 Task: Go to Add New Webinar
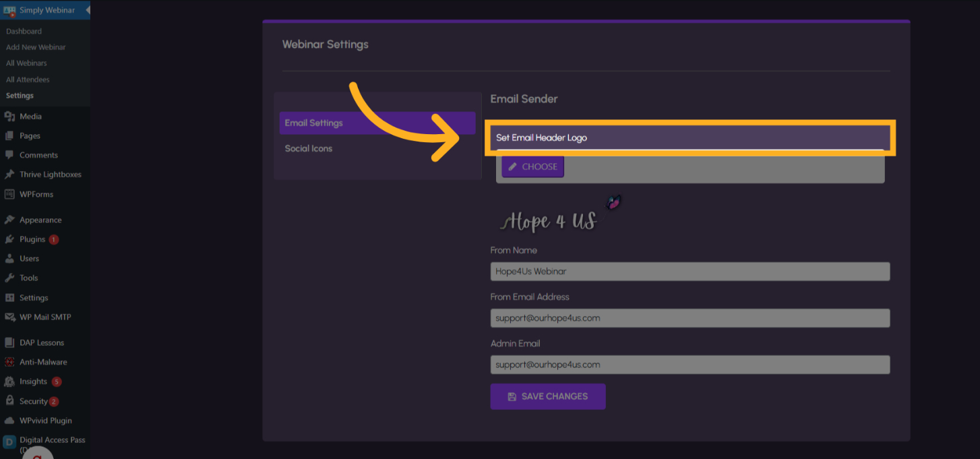(x=36, y=47)
